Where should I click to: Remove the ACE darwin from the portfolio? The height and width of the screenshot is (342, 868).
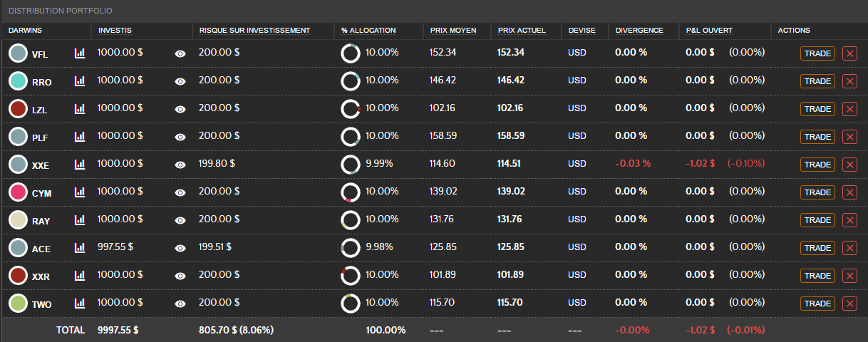[x=849, y=248]
